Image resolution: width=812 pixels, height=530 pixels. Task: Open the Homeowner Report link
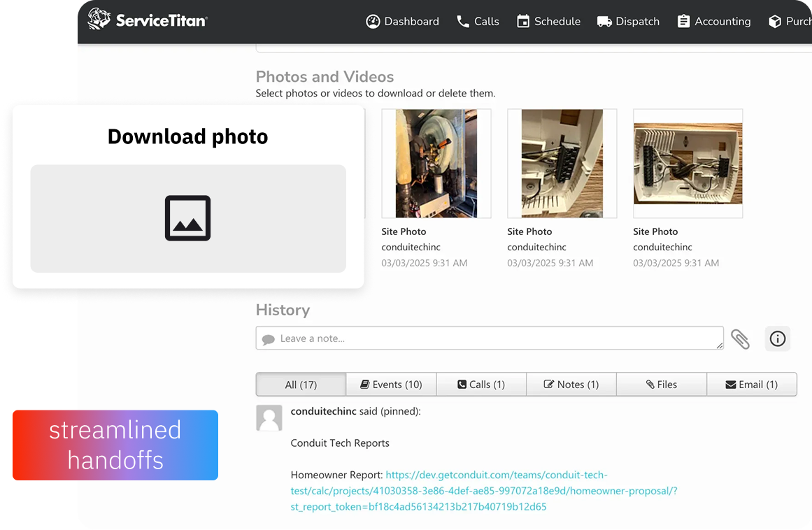tap(484, 491)
